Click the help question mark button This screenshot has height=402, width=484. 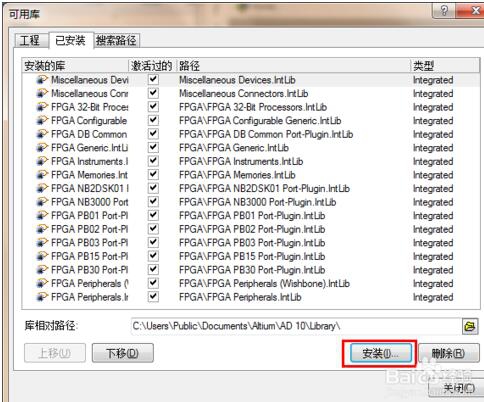point(444,11)
